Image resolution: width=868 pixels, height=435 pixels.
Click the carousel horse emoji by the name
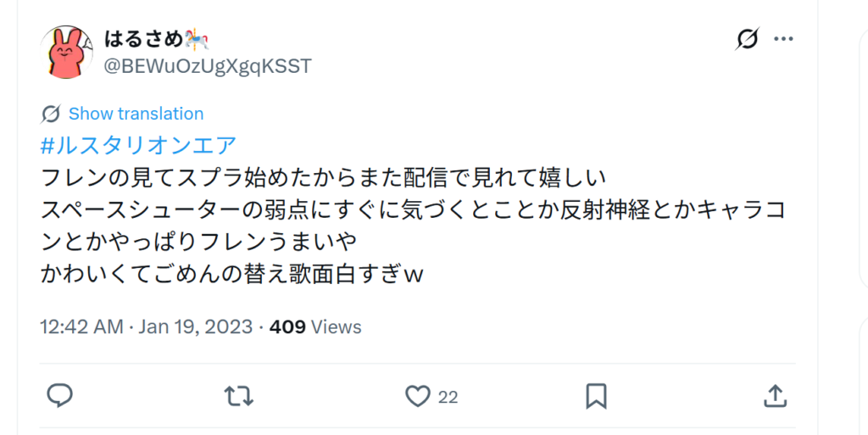(197, 39)
